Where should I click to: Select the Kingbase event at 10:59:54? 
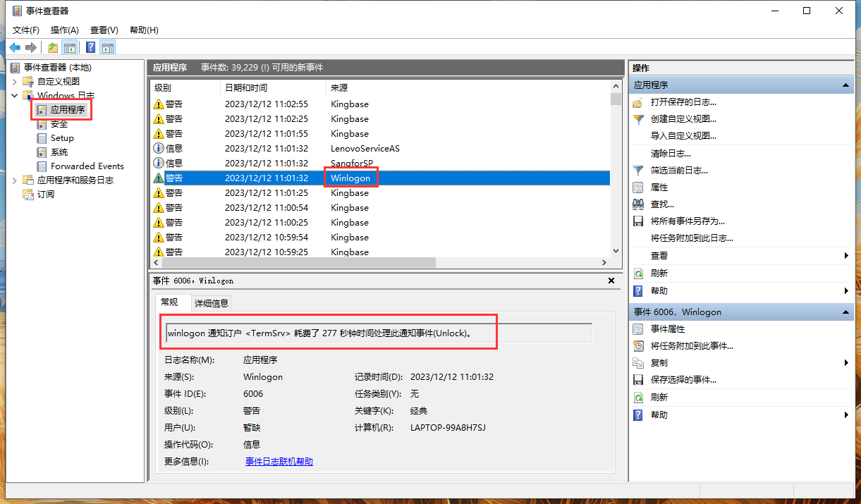tap(381, 238)
